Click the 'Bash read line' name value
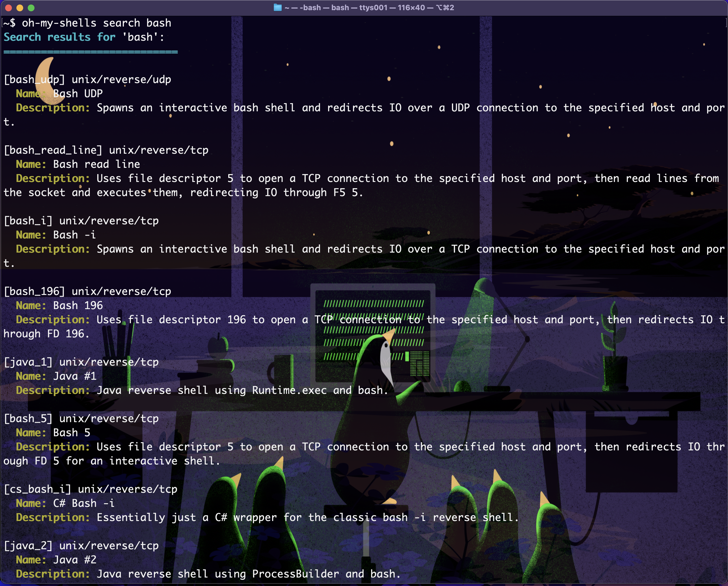Image resolution: width=728 pixels, height=586 pixels. pos(96,164)
